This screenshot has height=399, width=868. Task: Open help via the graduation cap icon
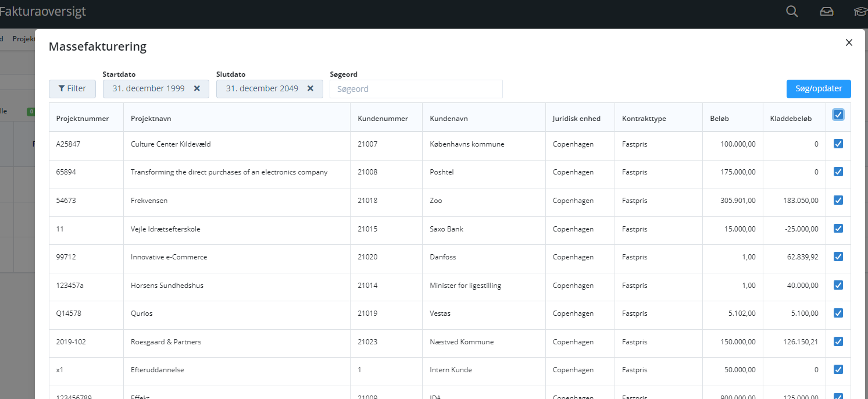click(860, 11)
